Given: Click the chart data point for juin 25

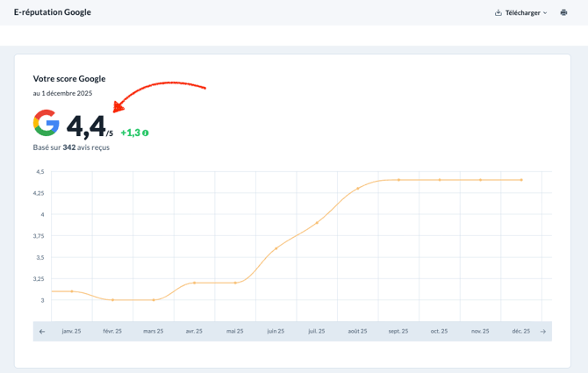Looking at the screenshot, I should pos(276,248).
